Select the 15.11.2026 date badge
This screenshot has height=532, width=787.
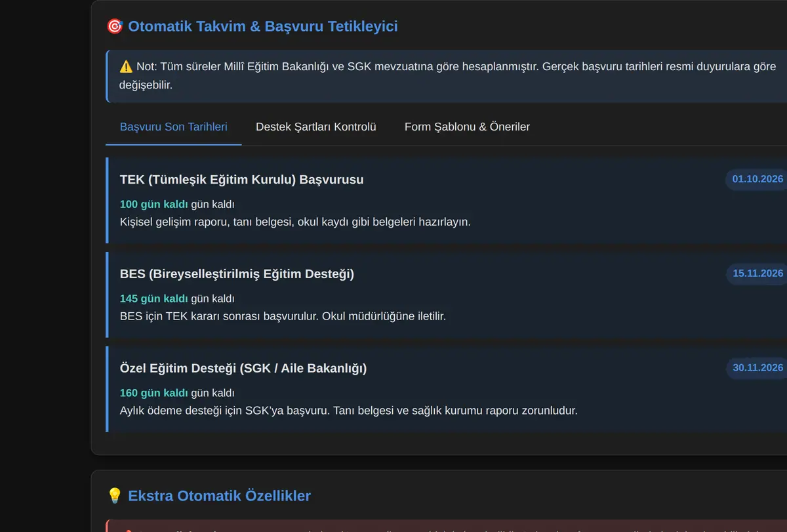[x=757, y=274]
